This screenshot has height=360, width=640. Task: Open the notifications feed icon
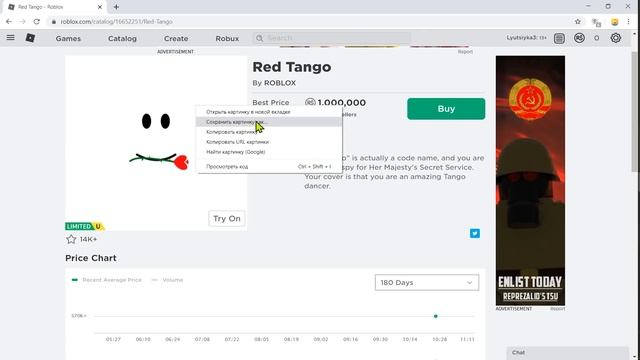[559, 38]
